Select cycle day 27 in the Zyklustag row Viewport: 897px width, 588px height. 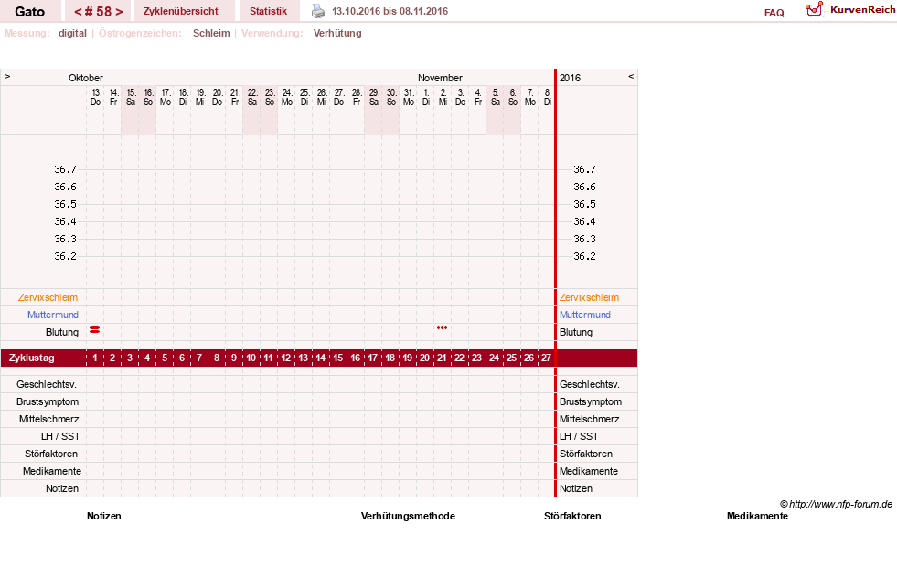[546, 358]
